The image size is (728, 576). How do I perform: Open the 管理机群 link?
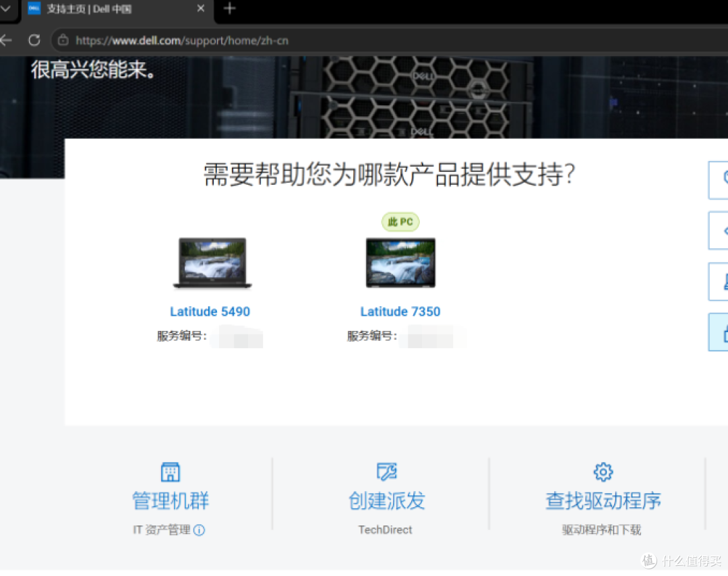click(171, 500)
